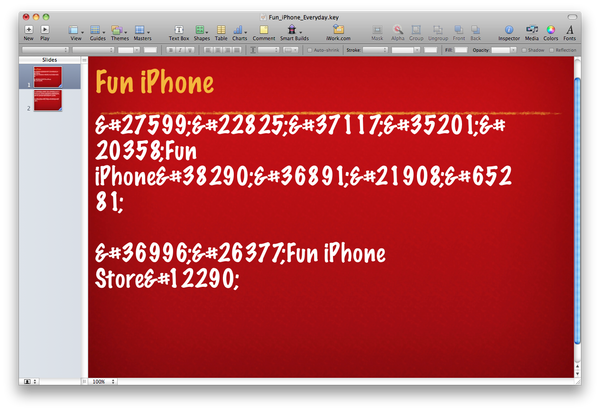Click the slide view popup at bottom-left

pos(30,382)
